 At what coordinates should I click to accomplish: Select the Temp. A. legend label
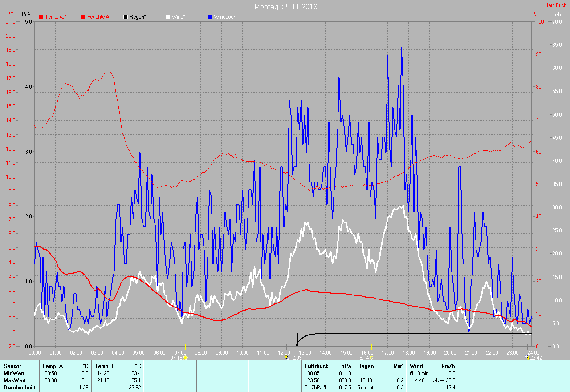[x=55, y=17]
